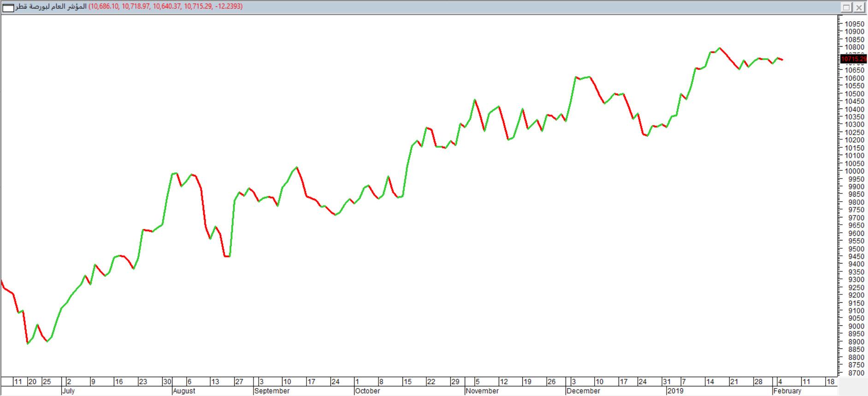
Task: Click the 2019 year label
Action: coord(675,391)
